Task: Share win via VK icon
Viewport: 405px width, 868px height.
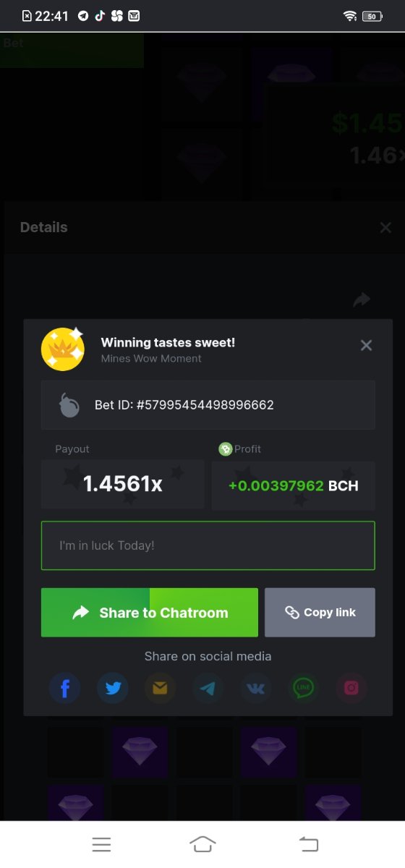Action: pos(256,688)
